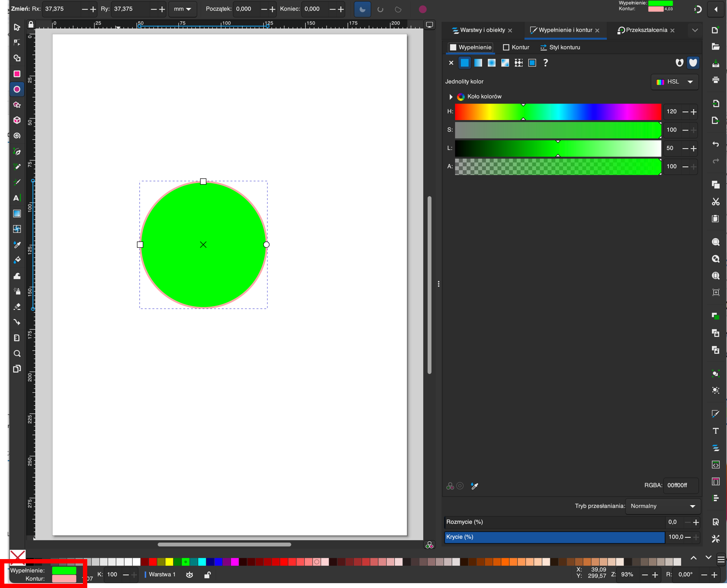This screenshot has width=727, height=588.
Task: Set fill to no paint (X)
Action: (x=451, y=63)
